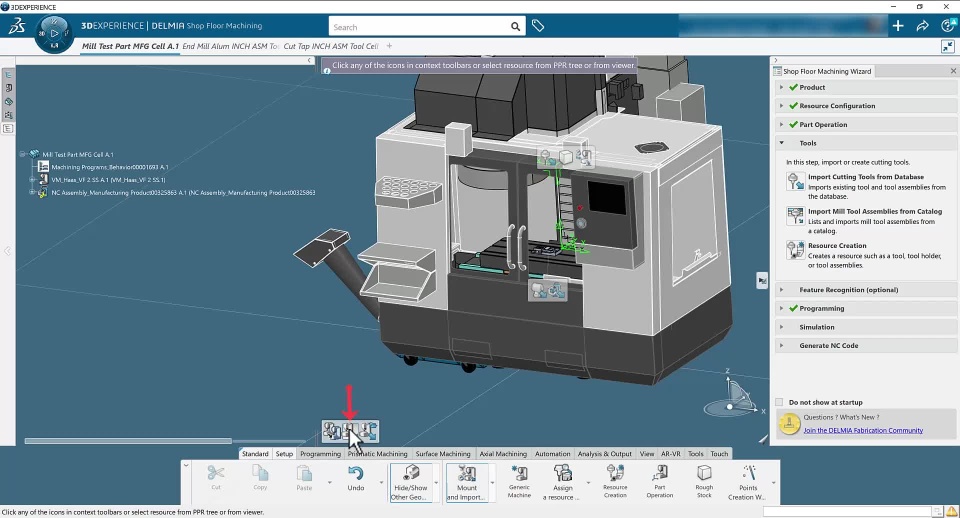Collapse the Tools wizard step
This screenshot has width=960, height=518.
coord(781,143)
